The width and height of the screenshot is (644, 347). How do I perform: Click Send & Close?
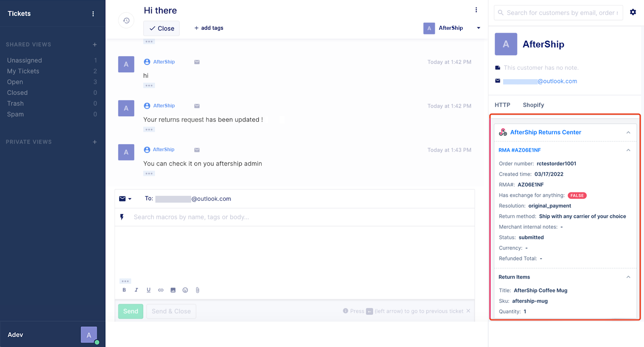171,311
